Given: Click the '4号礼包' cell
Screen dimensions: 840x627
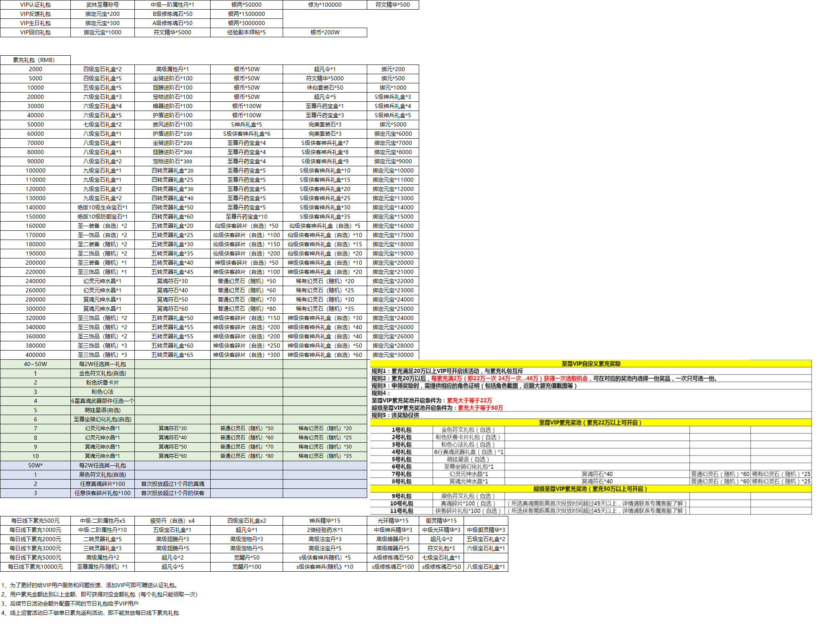Looking at the screenshot, I should point(402,452).
